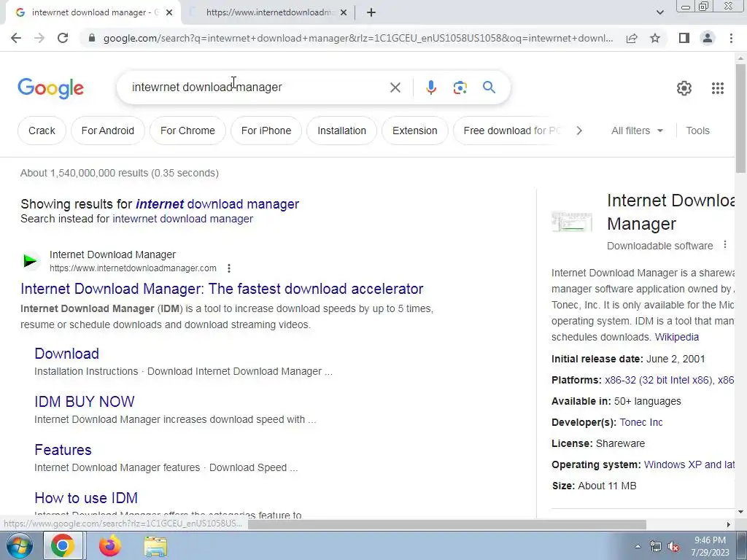This screenshot has width=747, height=560.
Task: Open the search Tools button
Action: (x=697, y=131)
